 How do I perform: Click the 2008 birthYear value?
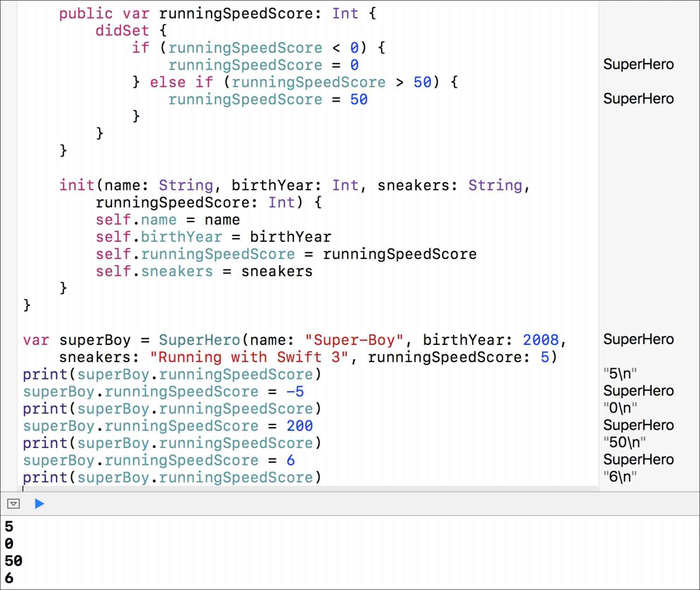[x=541, y=340]
